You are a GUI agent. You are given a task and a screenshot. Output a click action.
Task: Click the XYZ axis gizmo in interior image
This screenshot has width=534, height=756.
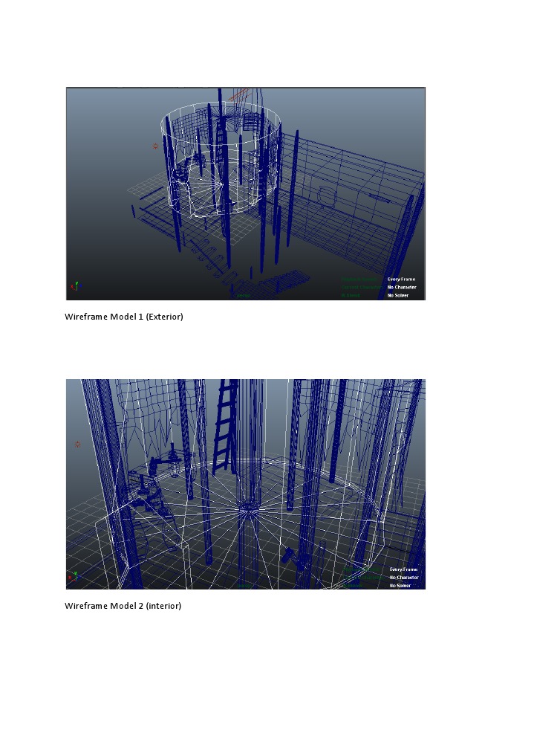74,576
